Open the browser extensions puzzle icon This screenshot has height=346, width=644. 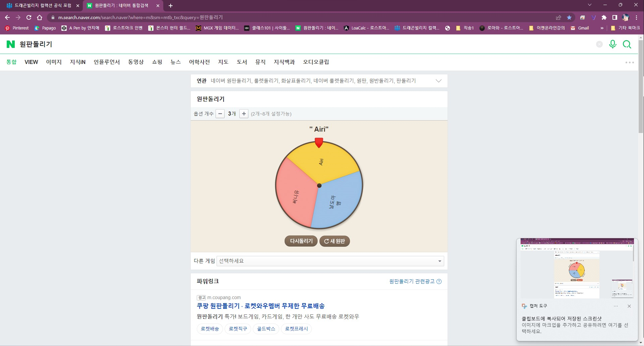tap(604, 17)
